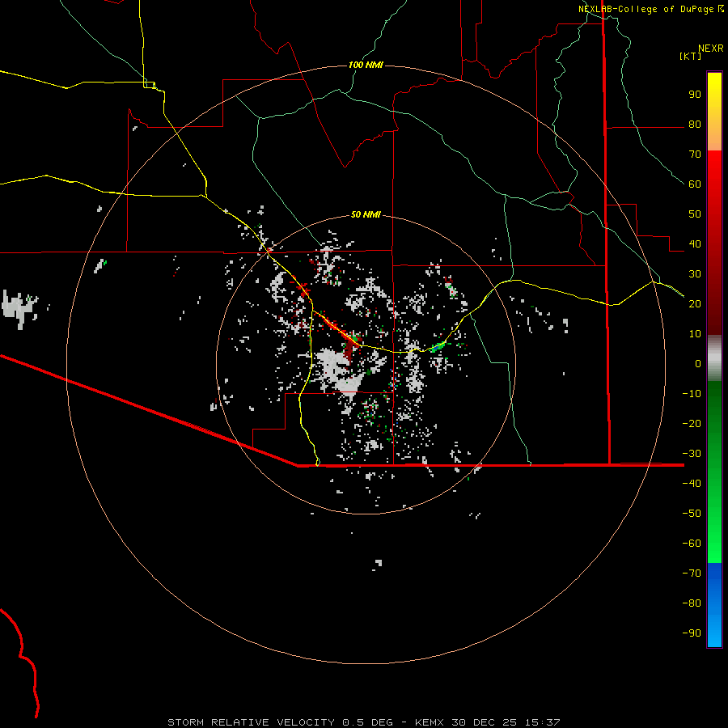Click the -90 scale value
This screenshot has height=728, width=728.
coord(692,633)
